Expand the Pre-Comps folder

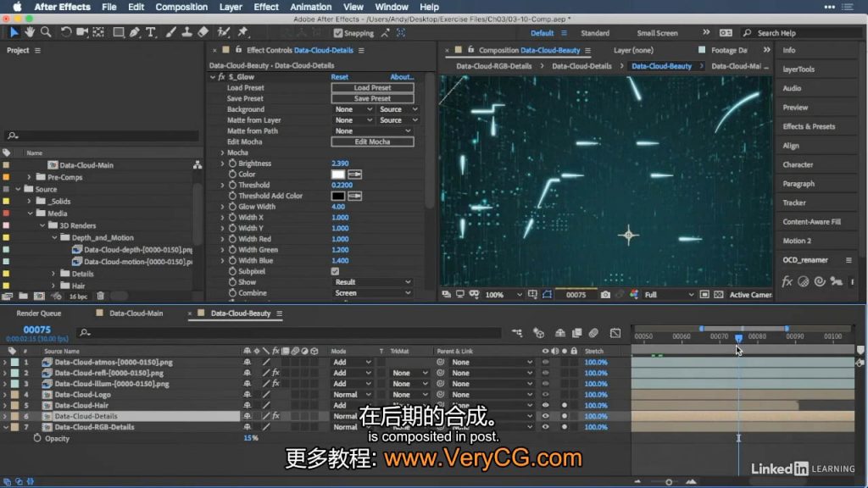[30, 177]
